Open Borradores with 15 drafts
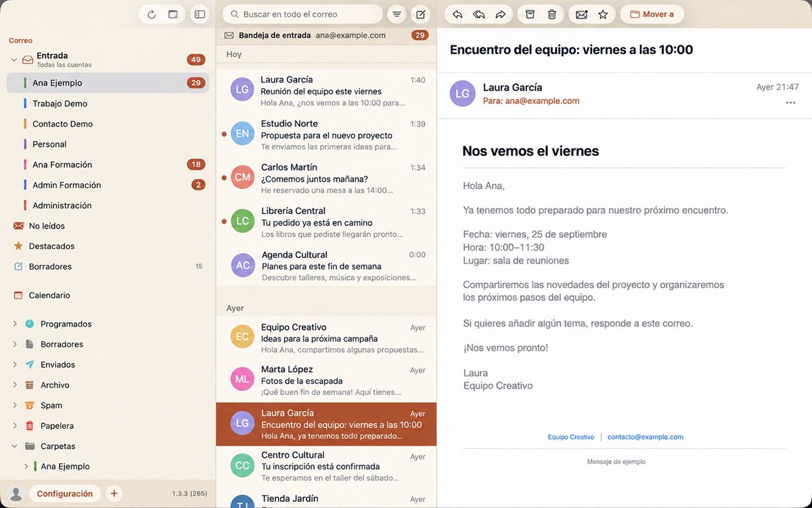The height and width of the screenshot is (508, 812). pyautogui.click(x=108, y=266)
